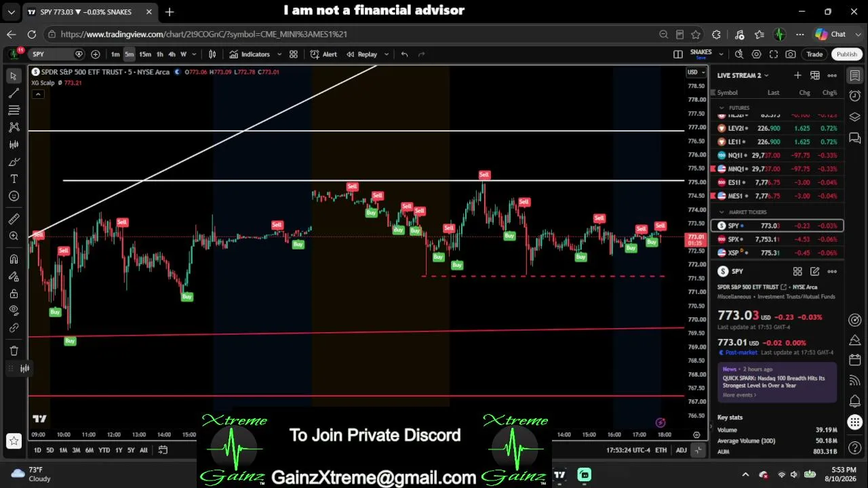Expand the timeframe interval dropdown
The width and height of the screenshot is (868, 488).
pyautogui.click(x=194, y=54)
